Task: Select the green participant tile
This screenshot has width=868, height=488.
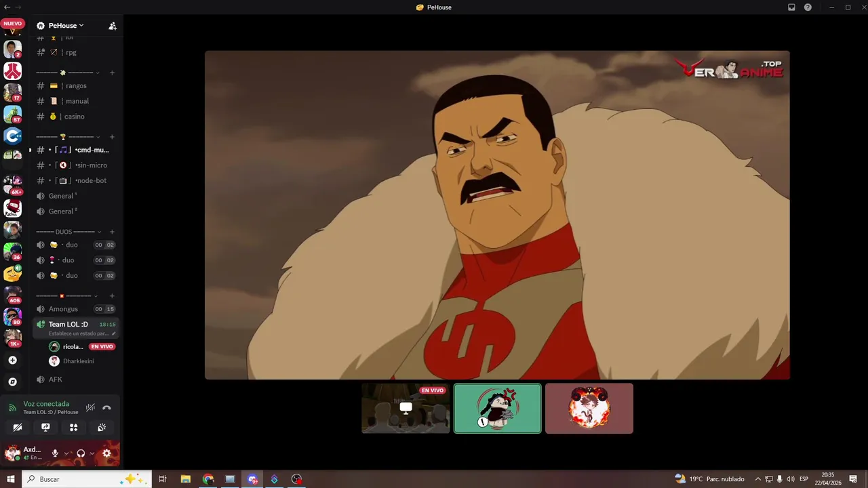Action: 498,409
